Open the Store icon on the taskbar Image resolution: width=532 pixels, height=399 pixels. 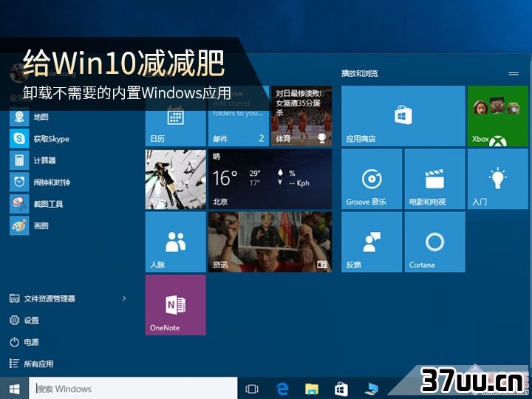point(341,389)
